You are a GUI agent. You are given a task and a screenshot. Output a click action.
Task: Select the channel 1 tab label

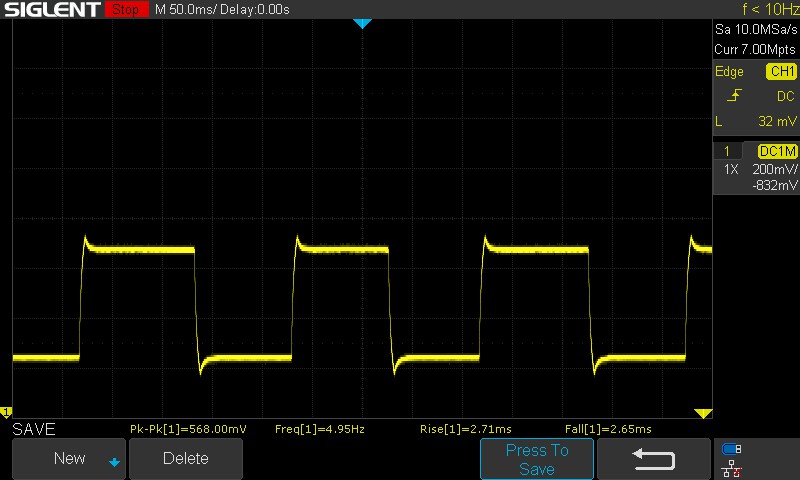tap(727, 151)
